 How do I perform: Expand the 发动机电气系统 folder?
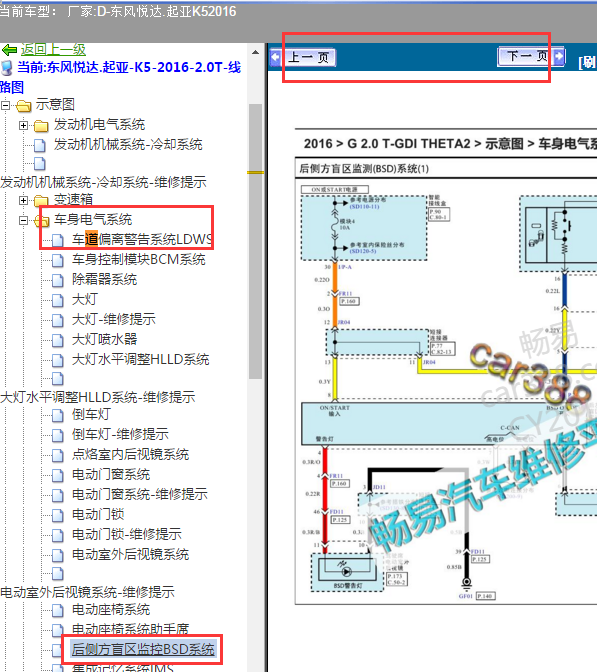tap(24, 125)
